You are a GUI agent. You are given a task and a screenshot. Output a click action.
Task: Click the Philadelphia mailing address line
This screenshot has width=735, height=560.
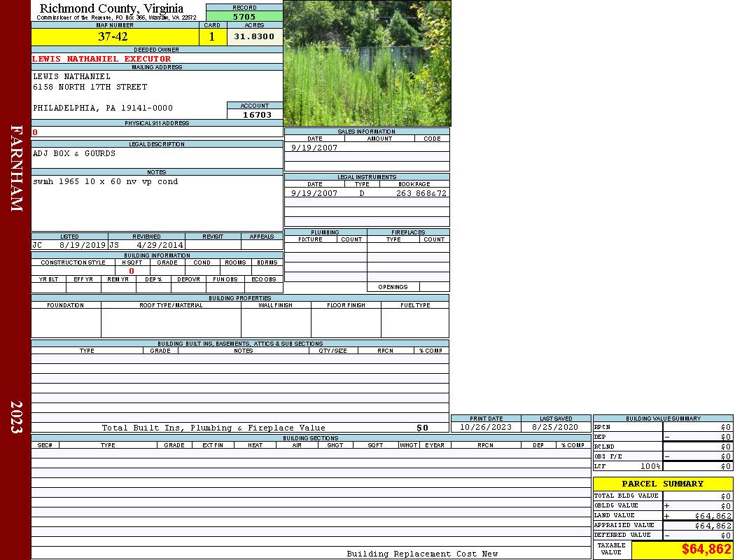click(103, 108)
